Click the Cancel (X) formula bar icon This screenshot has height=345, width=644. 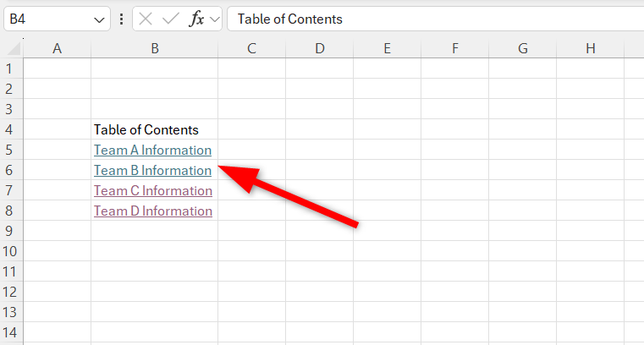(x=146, y=19)
